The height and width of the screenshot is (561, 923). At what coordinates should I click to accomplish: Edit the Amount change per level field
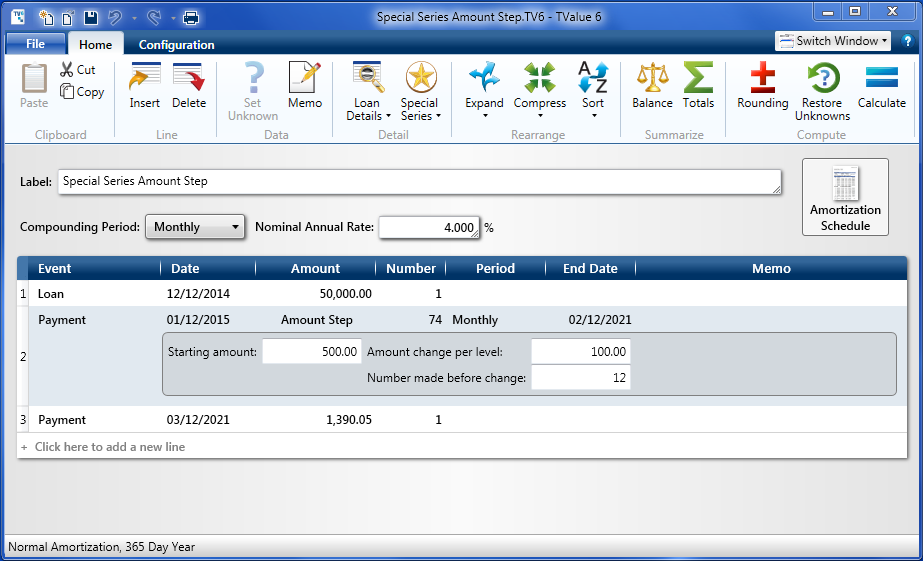[x=580, y=351]
